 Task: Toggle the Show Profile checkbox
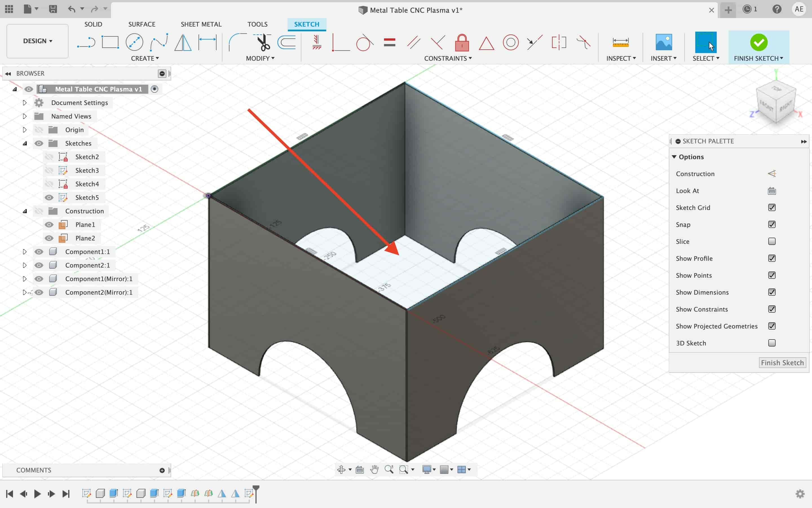[x=772, y=258]
